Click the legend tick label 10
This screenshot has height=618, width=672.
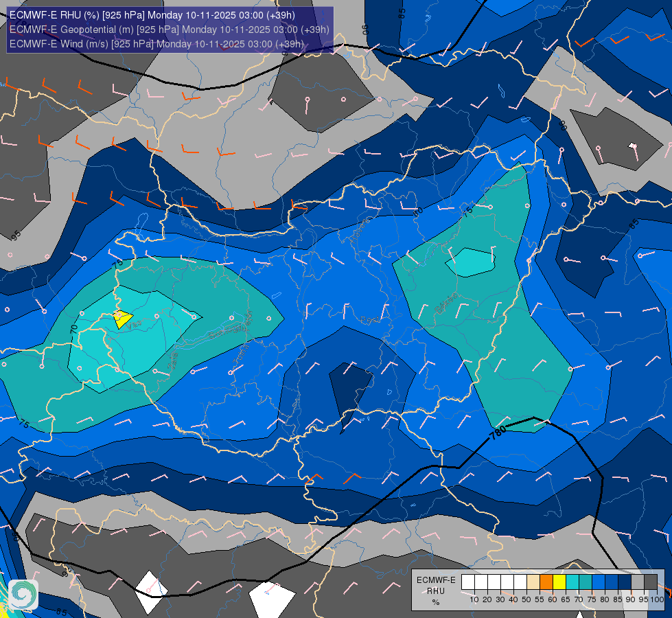[x=474, y=599]
